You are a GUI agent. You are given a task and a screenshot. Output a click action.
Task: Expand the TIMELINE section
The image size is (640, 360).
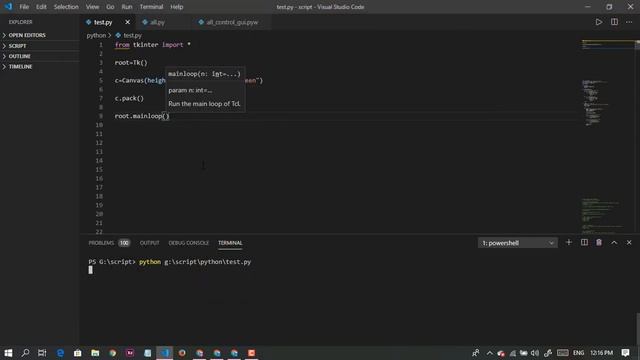click(40, 67)
